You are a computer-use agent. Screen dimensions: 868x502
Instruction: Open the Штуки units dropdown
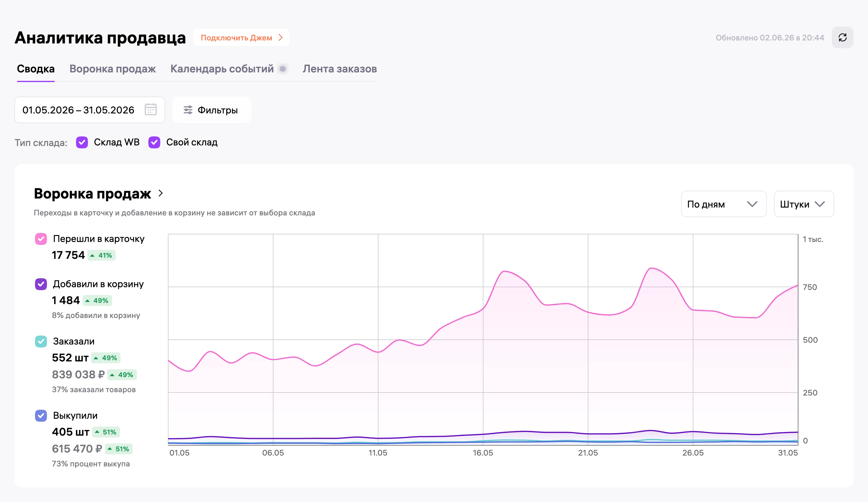pyautogui.click(x=804, y=204)
